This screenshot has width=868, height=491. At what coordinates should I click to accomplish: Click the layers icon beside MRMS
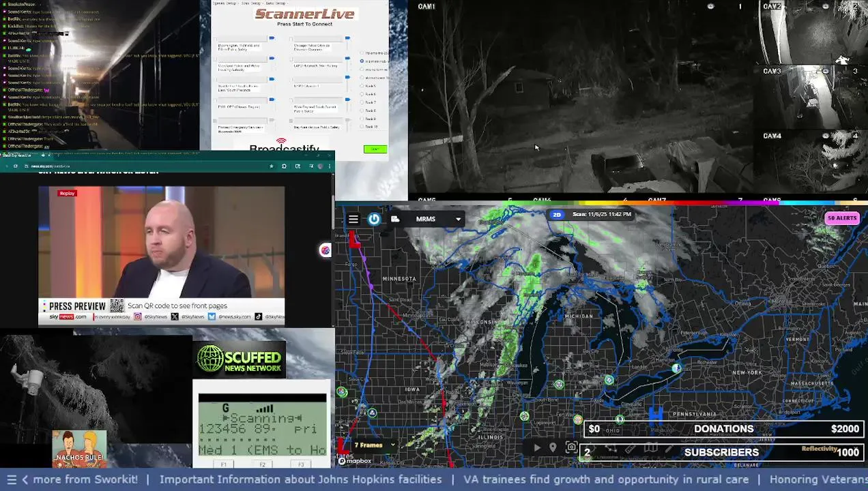coord(395,219)
